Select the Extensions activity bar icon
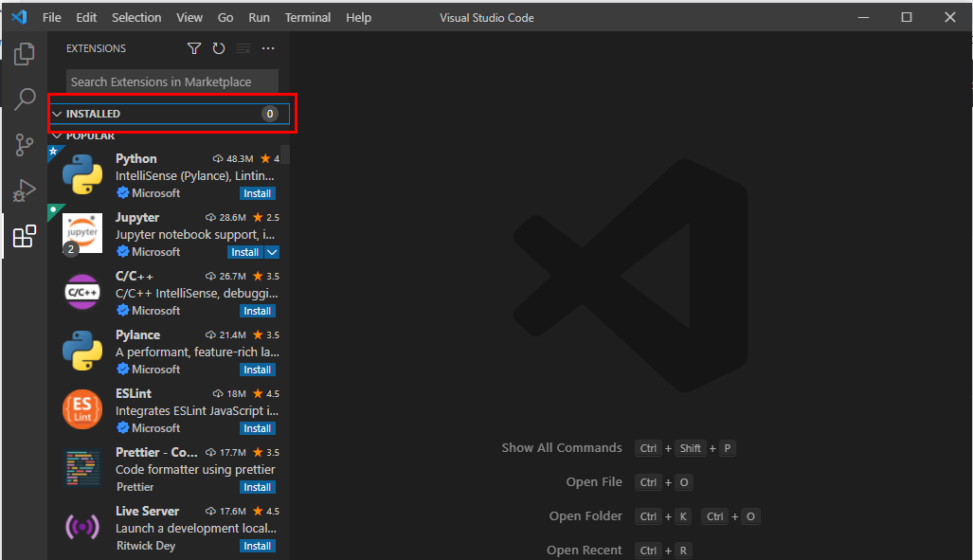The width and height of the screenshot is (973, 560). point(25,236)
